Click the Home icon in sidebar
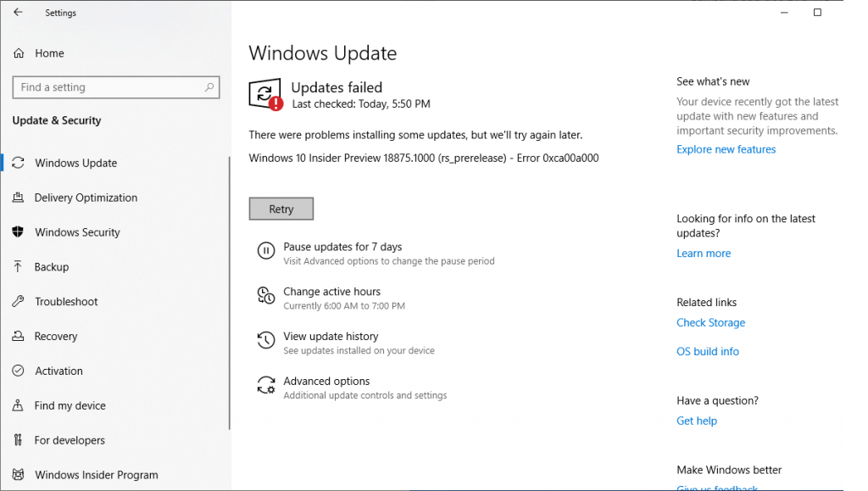This screenshot has width=868, height=491. [19, 53]
